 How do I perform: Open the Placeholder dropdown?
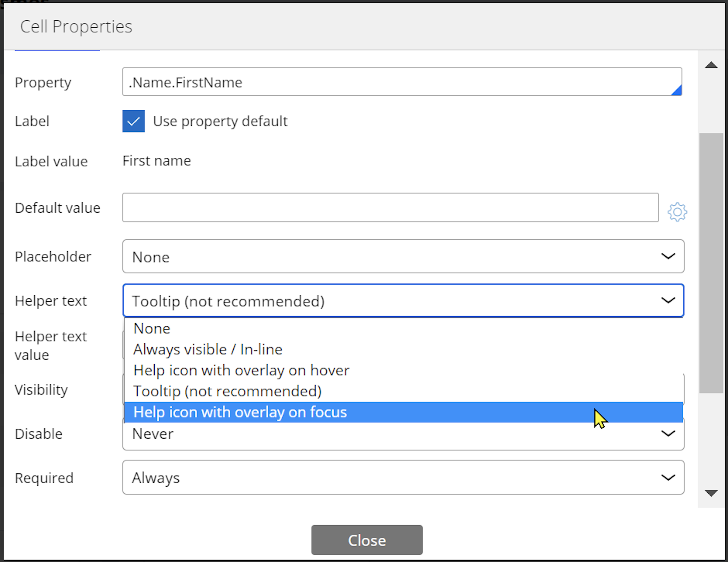(x=403, y=256)
